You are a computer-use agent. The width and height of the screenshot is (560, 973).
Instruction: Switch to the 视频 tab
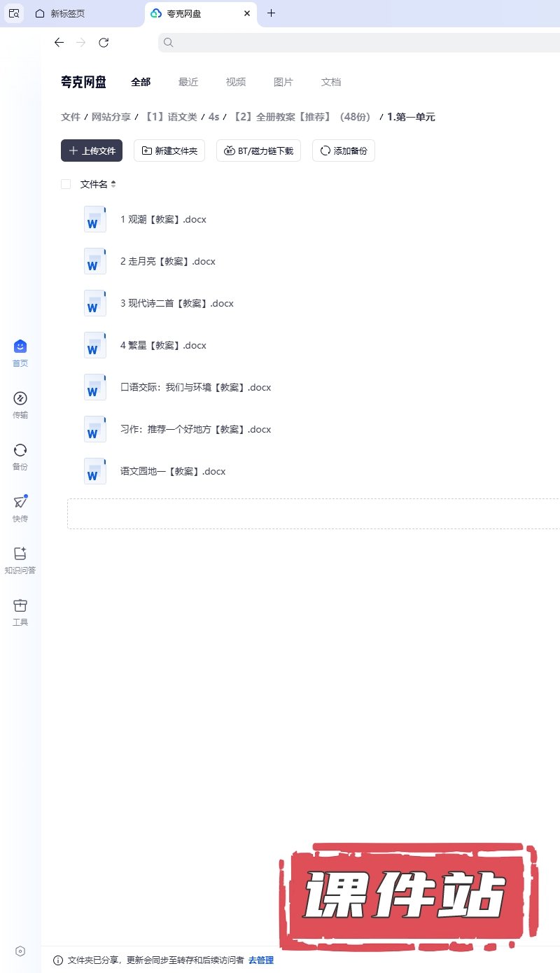point(236,82)
